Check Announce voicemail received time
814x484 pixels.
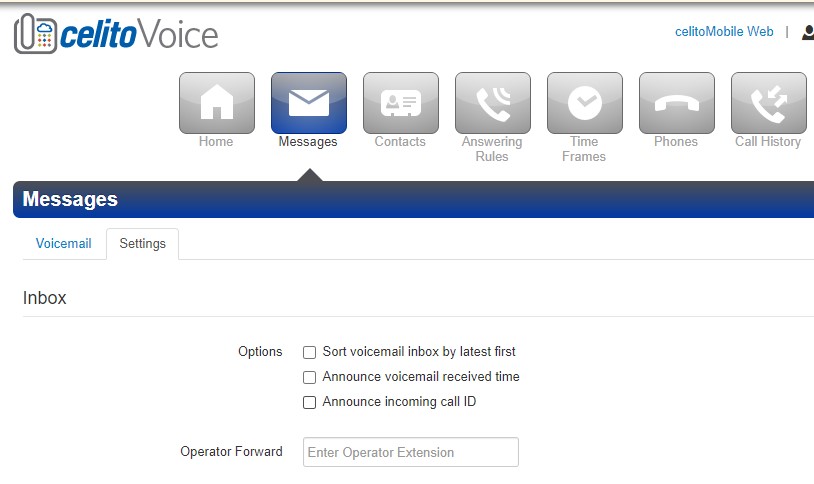click(x=309, y=378)
